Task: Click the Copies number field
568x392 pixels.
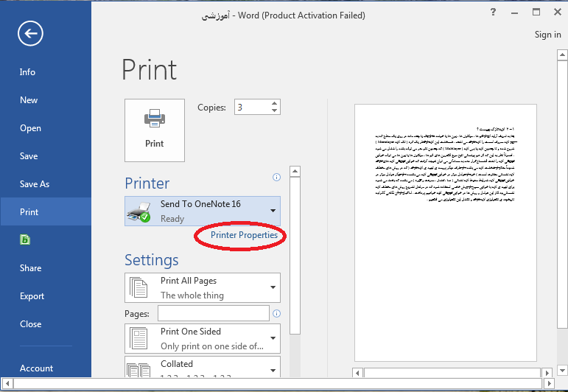Action: pyautogui.click(x=253, y=107)
